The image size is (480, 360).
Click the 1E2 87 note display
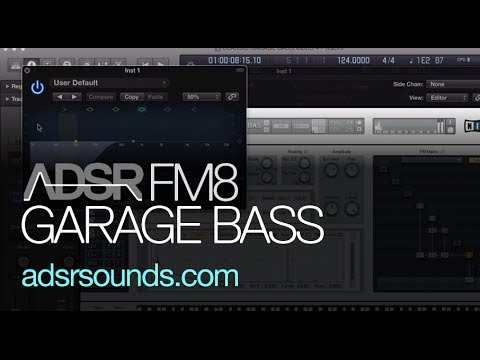click(427, 60)
